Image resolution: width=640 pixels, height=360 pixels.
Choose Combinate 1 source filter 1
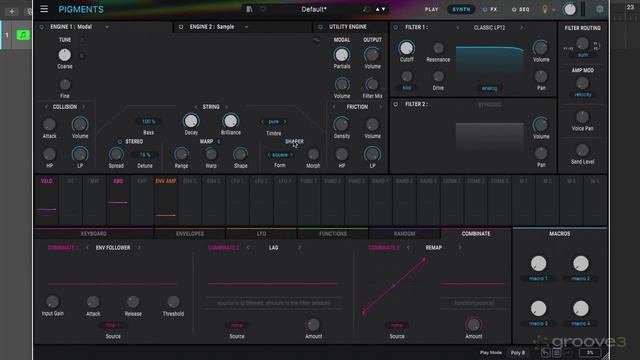113,326
